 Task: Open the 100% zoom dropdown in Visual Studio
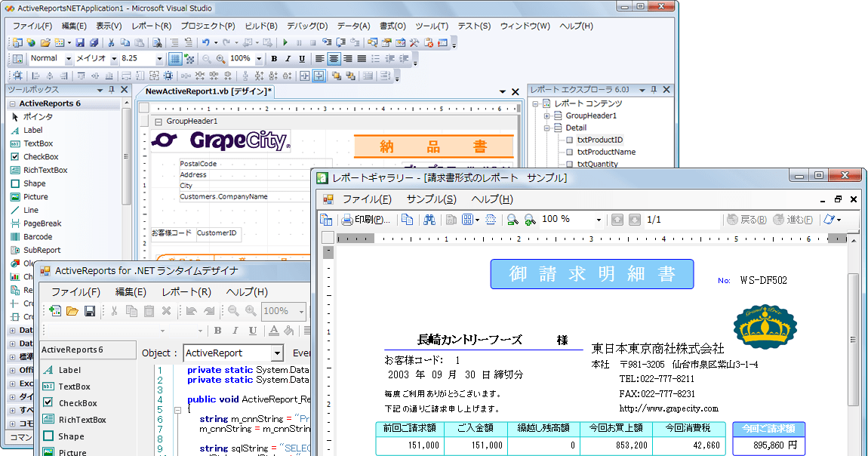pos(259,59)
